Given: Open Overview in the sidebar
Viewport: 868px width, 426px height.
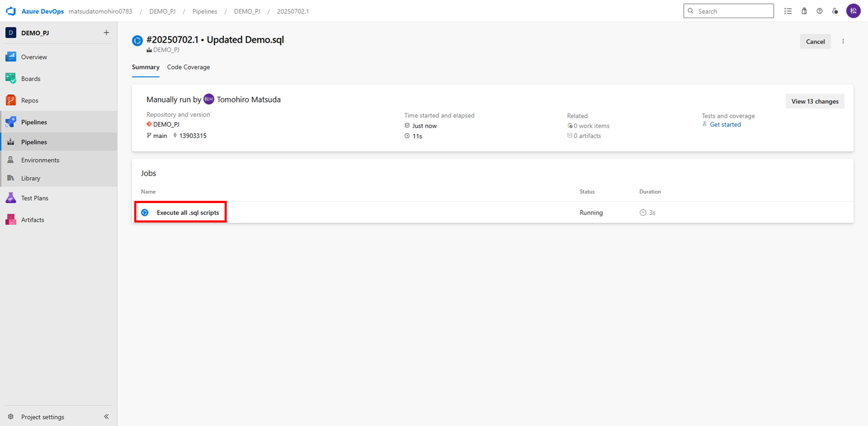Looking at the screenshot, I should 59,57.
